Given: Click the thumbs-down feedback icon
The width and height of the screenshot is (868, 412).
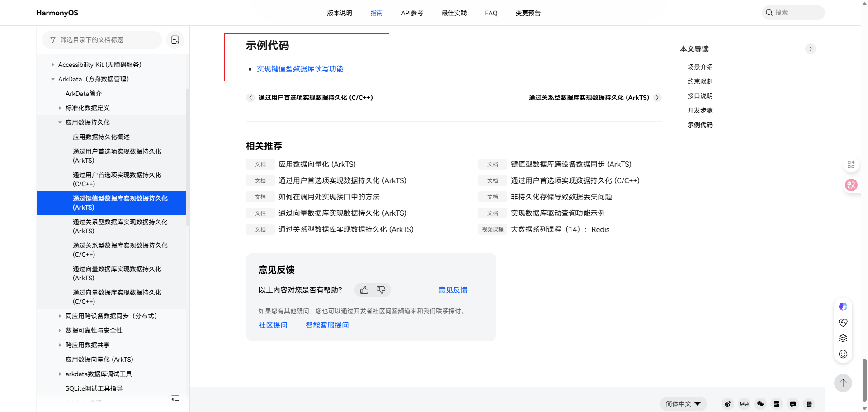Looking at the screenshot, I should point(381,290).
